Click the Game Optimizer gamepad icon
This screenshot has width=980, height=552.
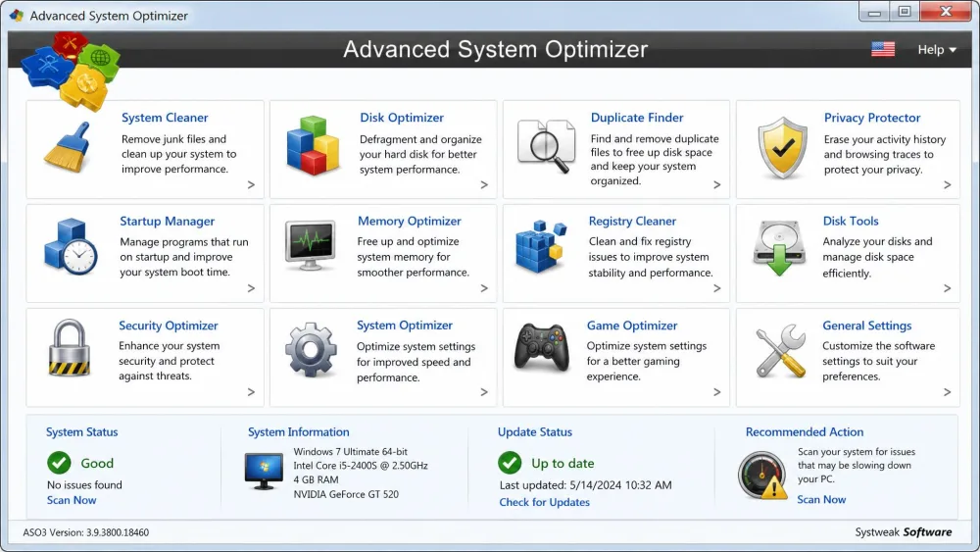point(541,348)
